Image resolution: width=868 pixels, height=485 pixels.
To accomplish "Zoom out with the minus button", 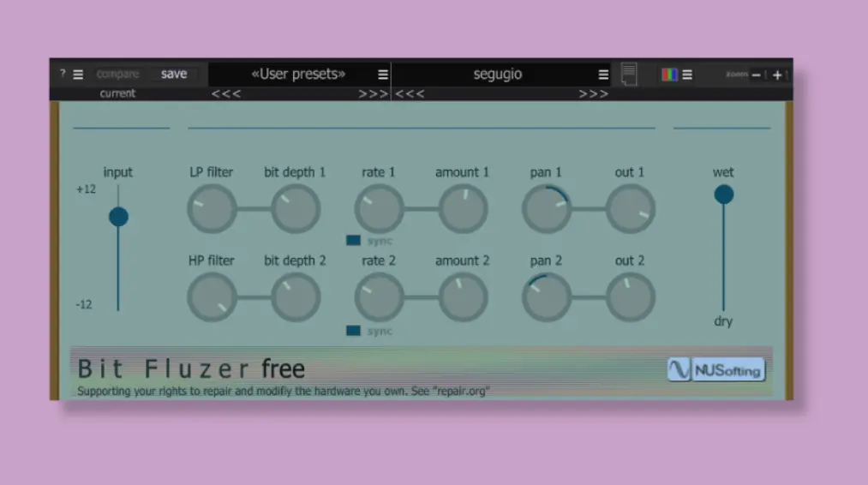I will tap(756, 75).
